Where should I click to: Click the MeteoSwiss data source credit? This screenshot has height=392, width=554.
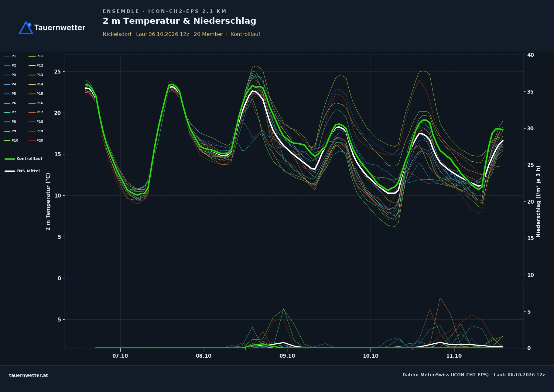(474, 375)
